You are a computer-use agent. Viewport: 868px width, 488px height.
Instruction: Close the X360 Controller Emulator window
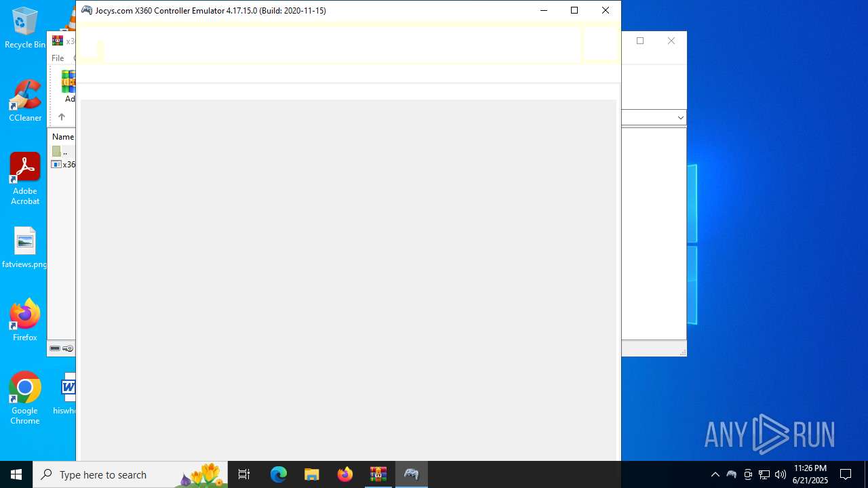[x=606, y=10]
